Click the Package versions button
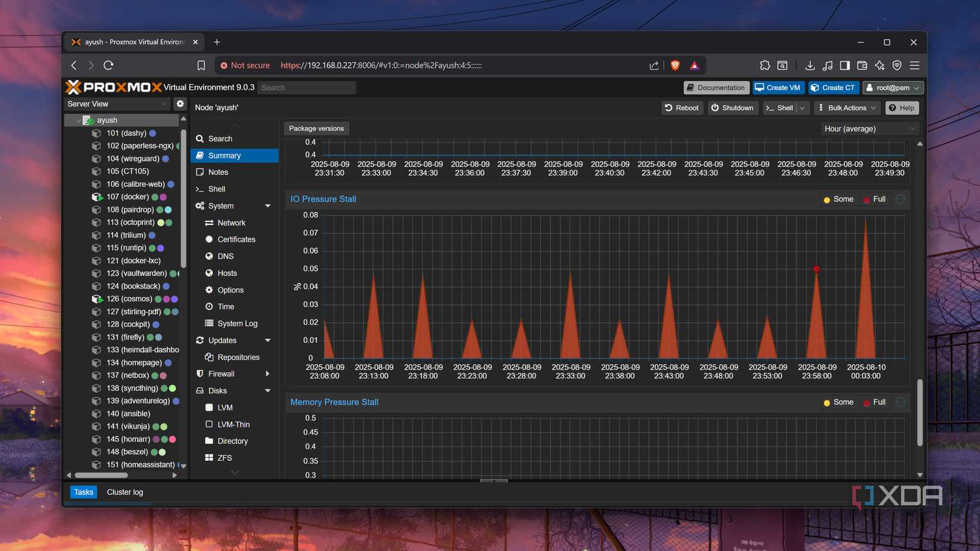 316,128
